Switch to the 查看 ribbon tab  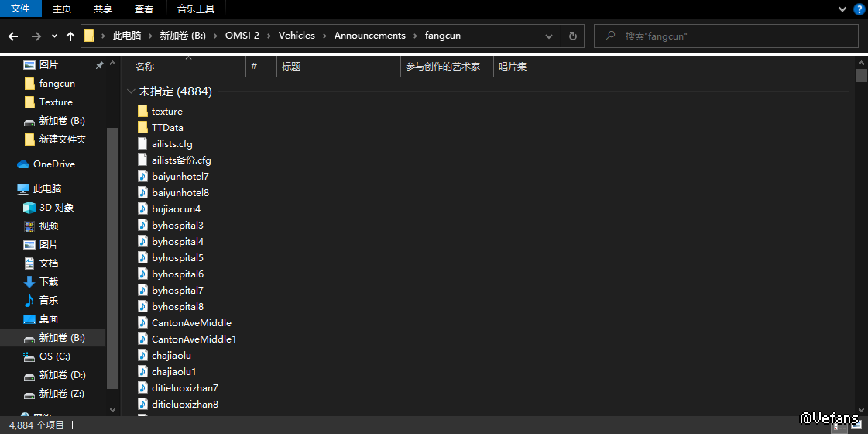(144, 9)
